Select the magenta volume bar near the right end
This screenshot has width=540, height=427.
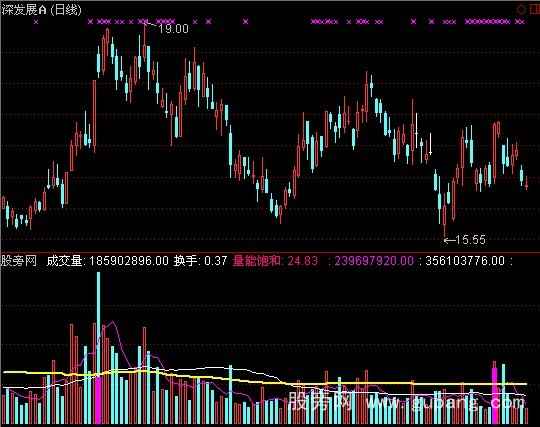click(x=495, y=396)
